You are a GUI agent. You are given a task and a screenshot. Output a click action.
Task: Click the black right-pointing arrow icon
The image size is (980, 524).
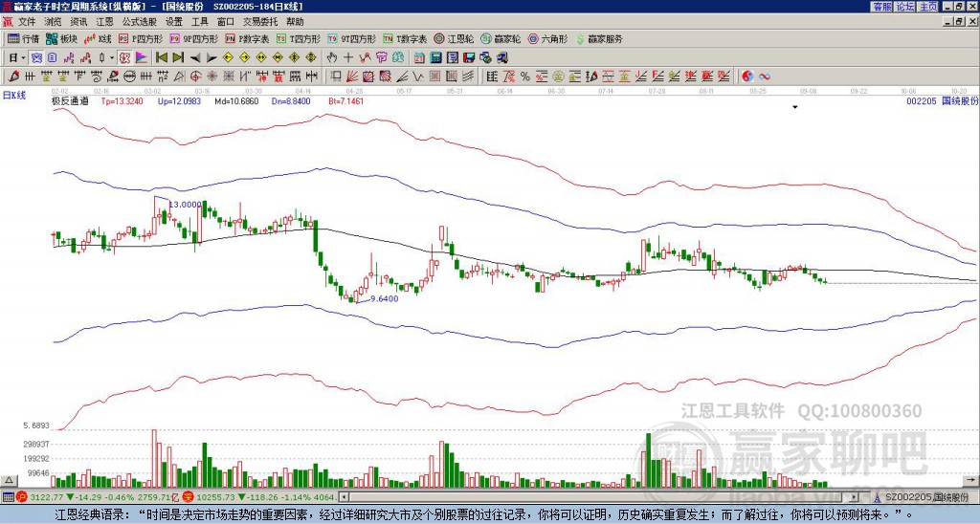pyautogui.click(x=212, y=58)
